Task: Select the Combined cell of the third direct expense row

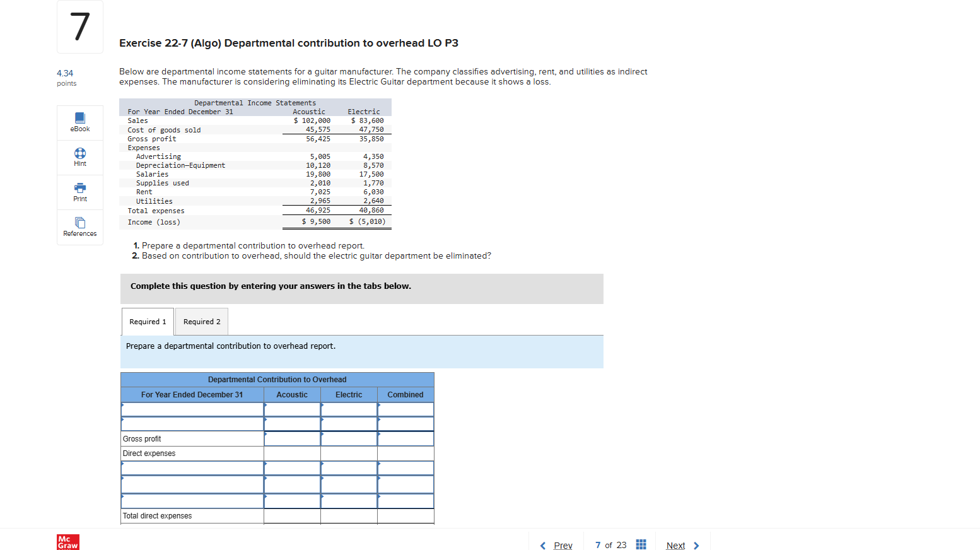Action: [x=406, y=501]
